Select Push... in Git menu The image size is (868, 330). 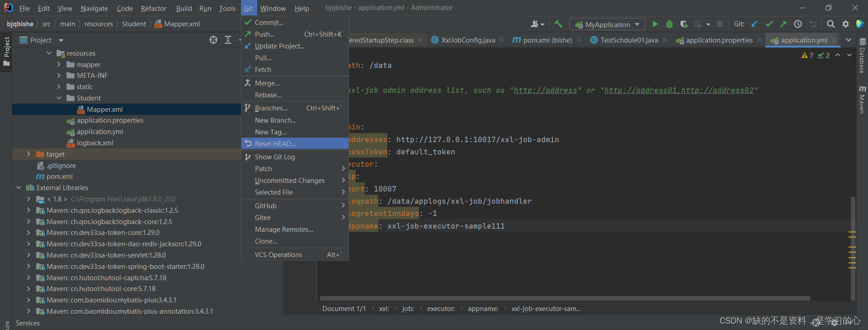pyautogui.click(x=295, y=34)
